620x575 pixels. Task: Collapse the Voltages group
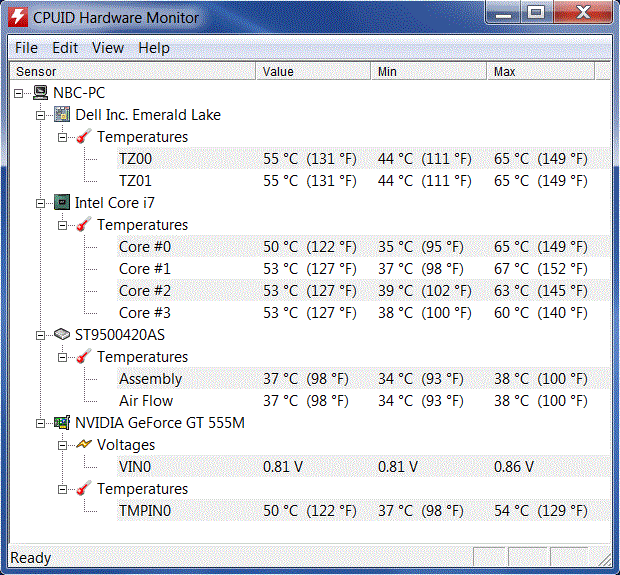[x=62, y=446]
